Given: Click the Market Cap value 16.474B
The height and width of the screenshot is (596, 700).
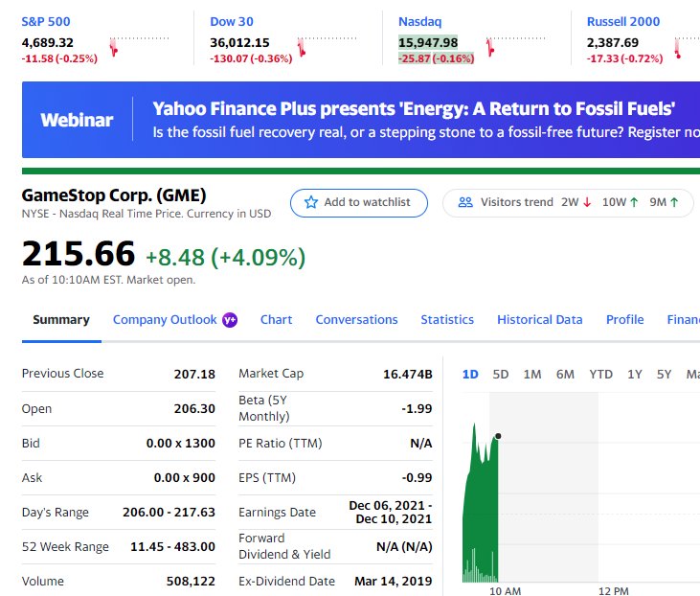Looking at the screenshot, I should [408, 374].
